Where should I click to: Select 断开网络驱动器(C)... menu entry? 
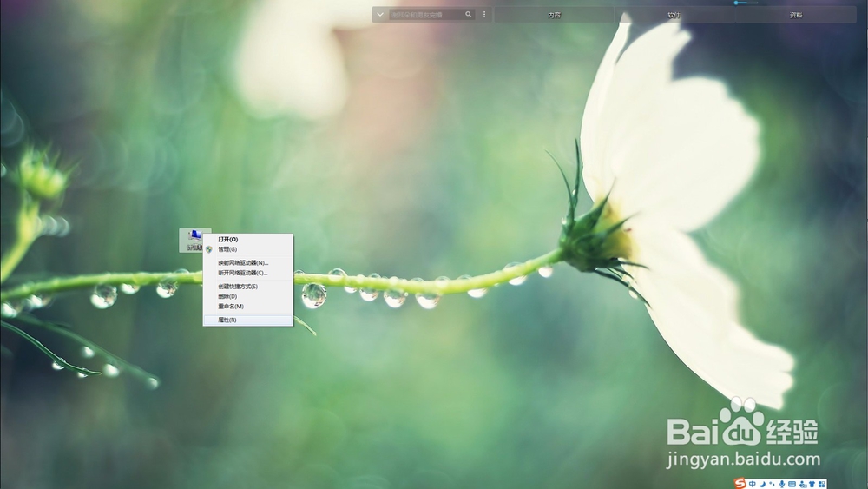click(x=248, y=273)
